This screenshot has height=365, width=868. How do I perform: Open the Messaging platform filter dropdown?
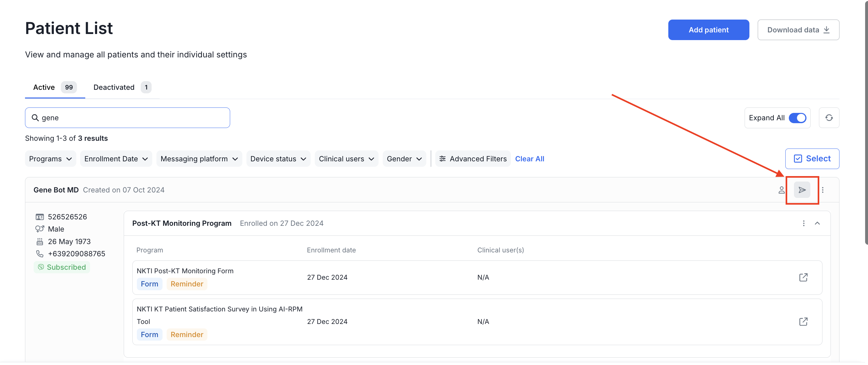click(199, 158)
